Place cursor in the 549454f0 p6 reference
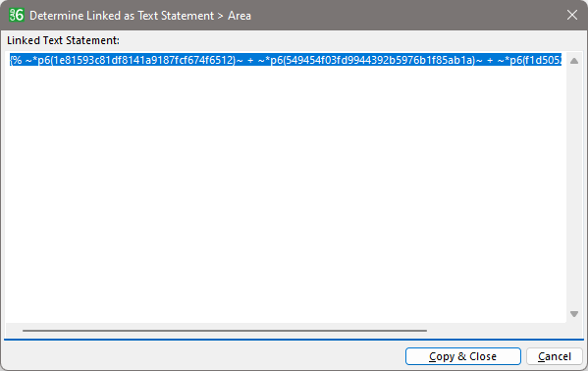588x371 pixels. coord(370,60)
